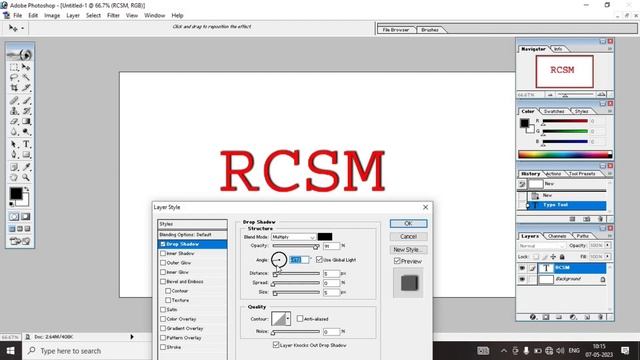The height and width of the screenshot is (360, 640).
Task: Select the Blur tool
Action: point(14,132)
